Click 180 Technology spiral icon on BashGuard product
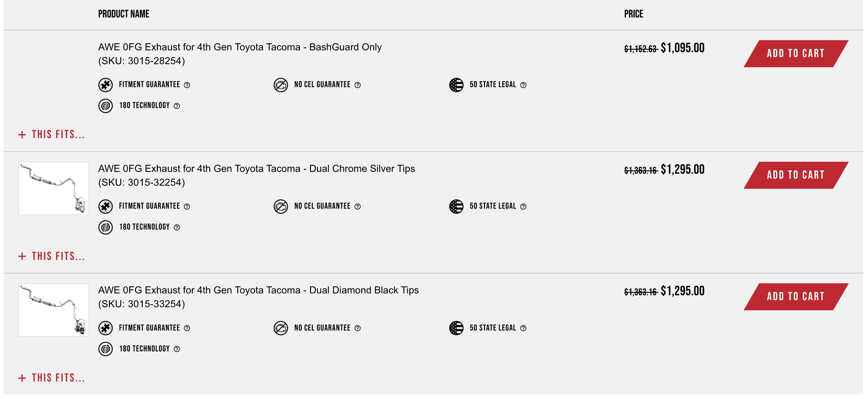This screenshot has width=868, height=399. [106, 106]
